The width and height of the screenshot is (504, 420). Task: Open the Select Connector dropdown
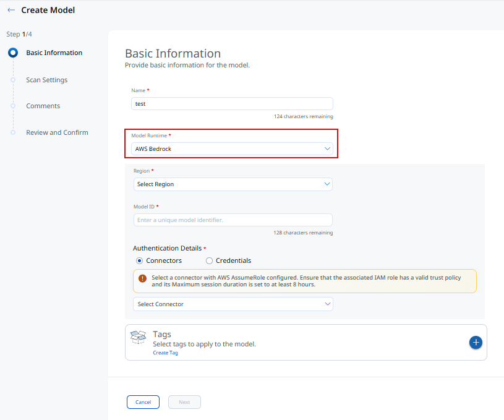click(x=233, y=304)
